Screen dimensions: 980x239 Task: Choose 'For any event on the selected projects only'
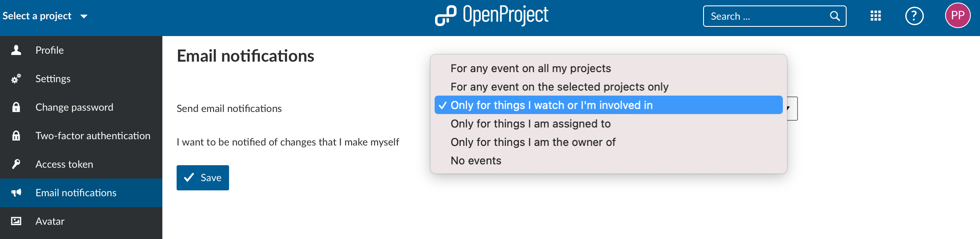point(559,87)
